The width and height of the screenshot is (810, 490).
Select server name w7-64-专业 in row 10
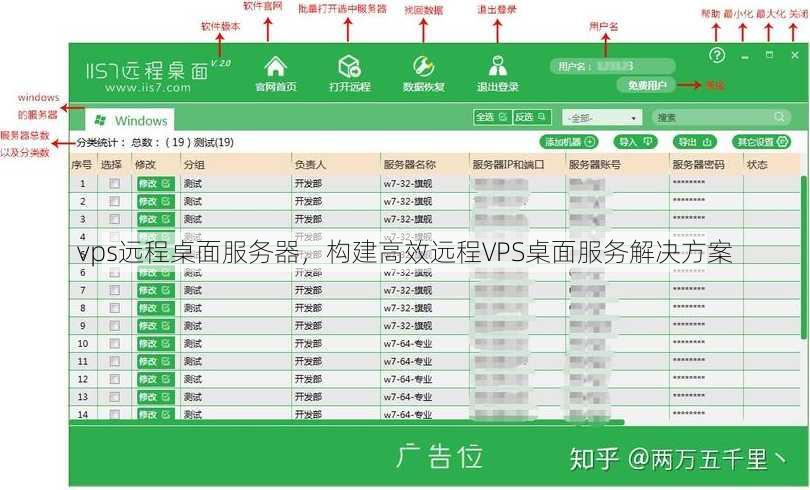tap(408, 343)
